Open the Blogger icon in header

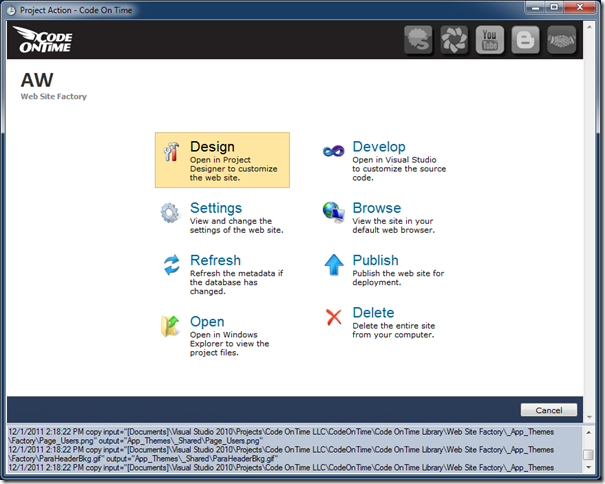tap(525, 40)
